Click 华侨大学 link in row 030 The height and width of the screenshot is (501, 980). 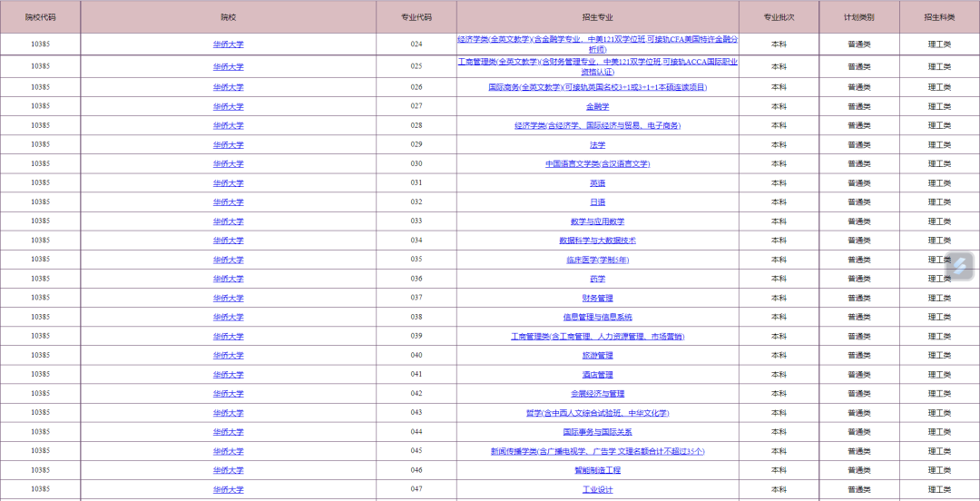coord(228,164)
